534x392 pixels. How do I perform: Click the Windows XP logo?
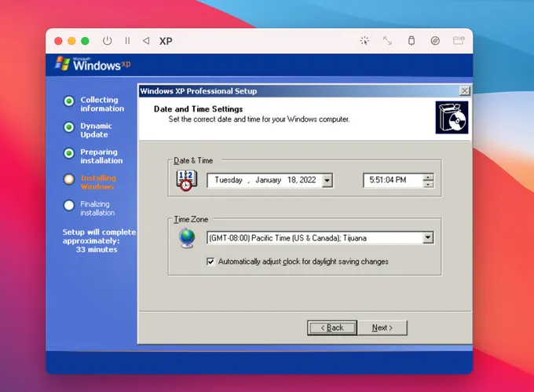[x=93, y=64]
